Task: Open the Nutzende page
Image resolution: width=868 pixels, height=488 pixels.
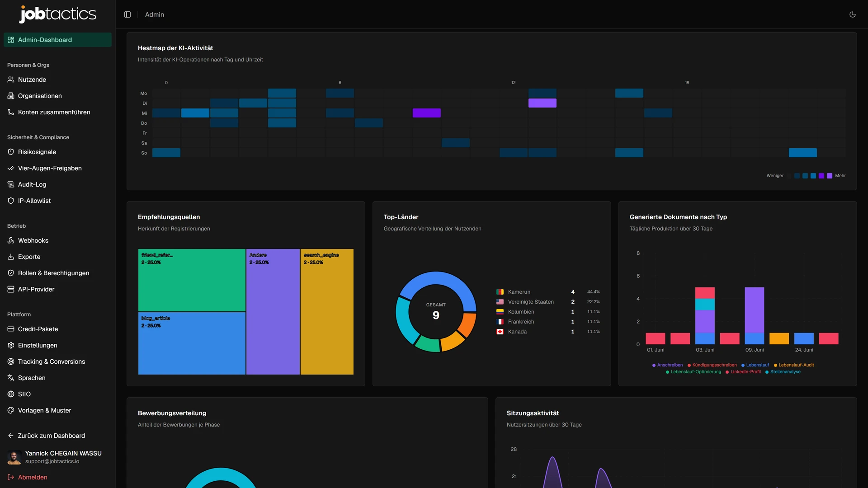Action: (57, 80)
